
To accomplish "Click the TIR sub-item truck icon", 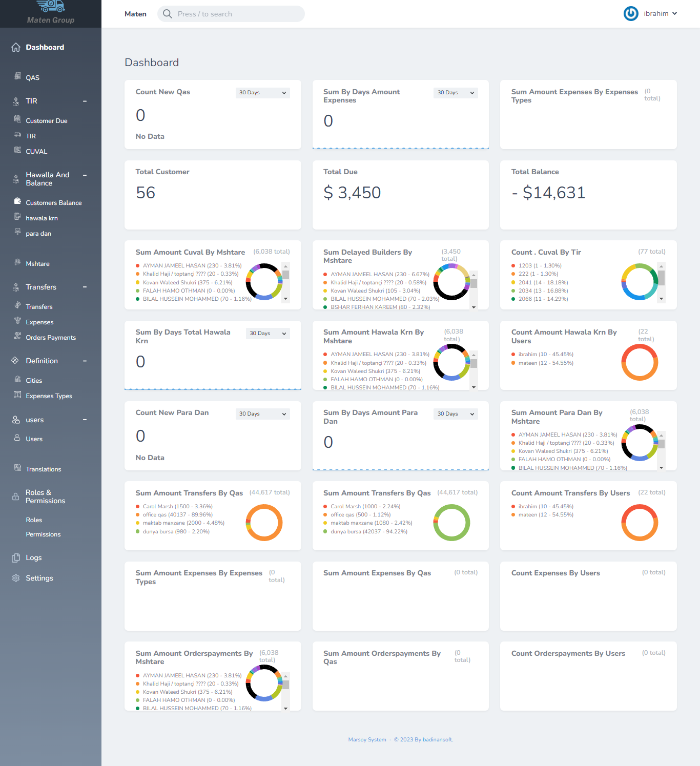I will point(17,134).
